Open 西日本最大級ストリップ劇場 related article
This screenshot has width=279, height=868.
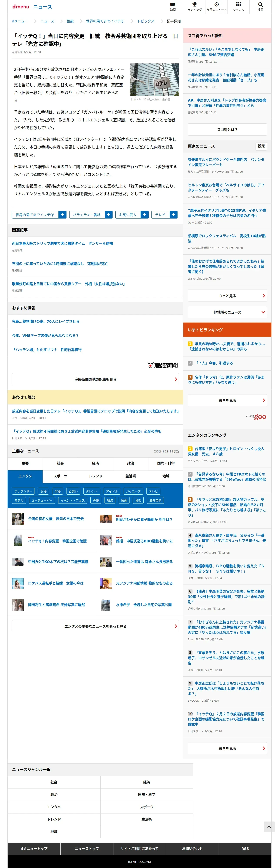point(62,243)
